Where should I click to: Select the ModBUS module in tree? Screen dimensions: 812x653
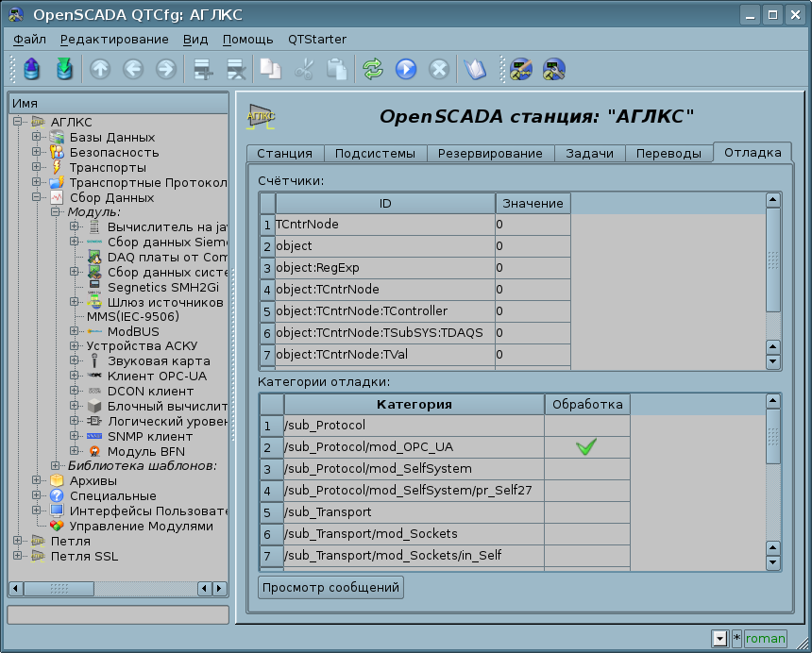click(x=132, y=331)
